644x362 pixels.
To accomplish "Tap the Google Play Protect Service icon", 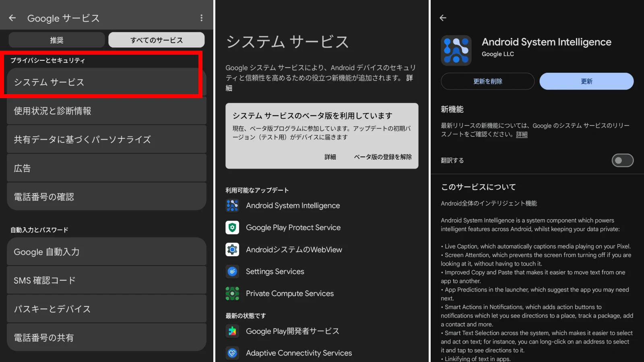I will [232, 228].
